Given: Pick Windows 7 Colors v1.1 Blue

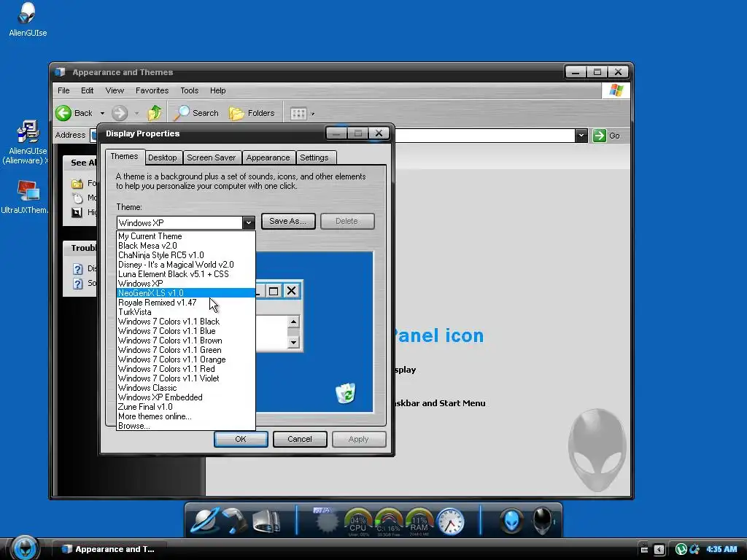Looking at the screenshot, I should tap(186, 331).
